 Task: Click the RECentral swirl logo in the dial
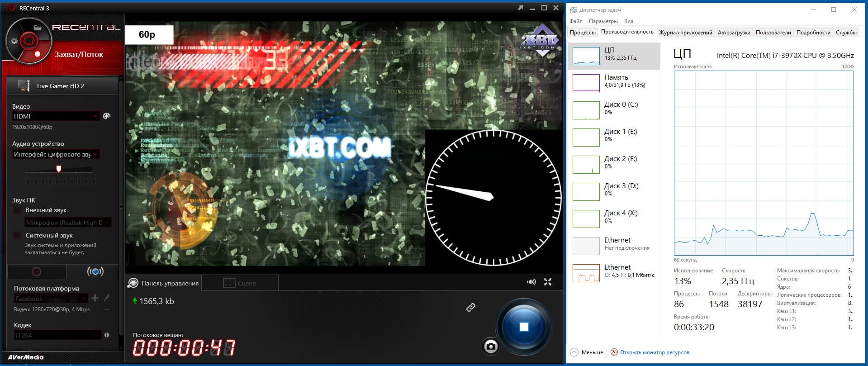28,40
